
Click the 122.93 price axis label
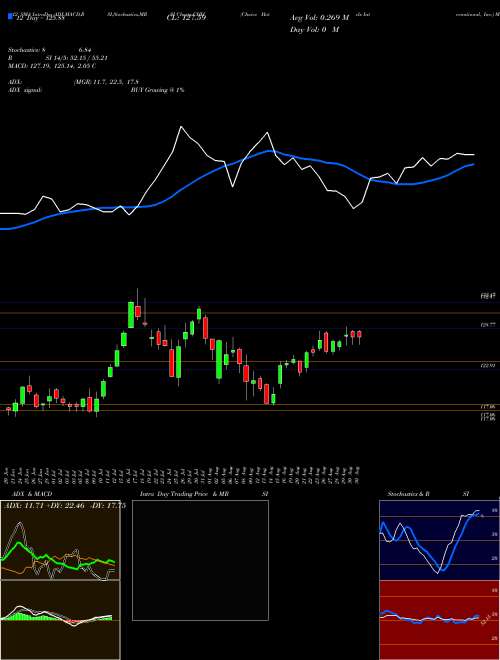tap(487, 366)
